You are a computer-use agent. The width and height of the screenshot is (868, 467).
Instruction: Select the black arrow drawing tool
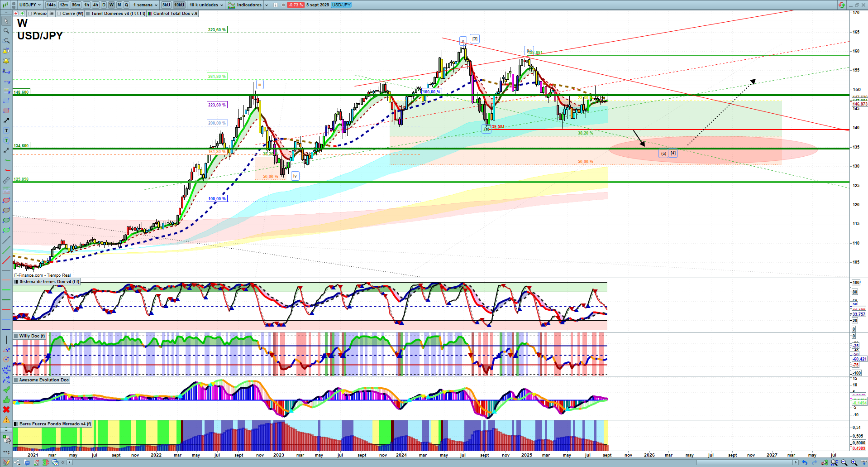pyautogui.click(x=6, y=120)
